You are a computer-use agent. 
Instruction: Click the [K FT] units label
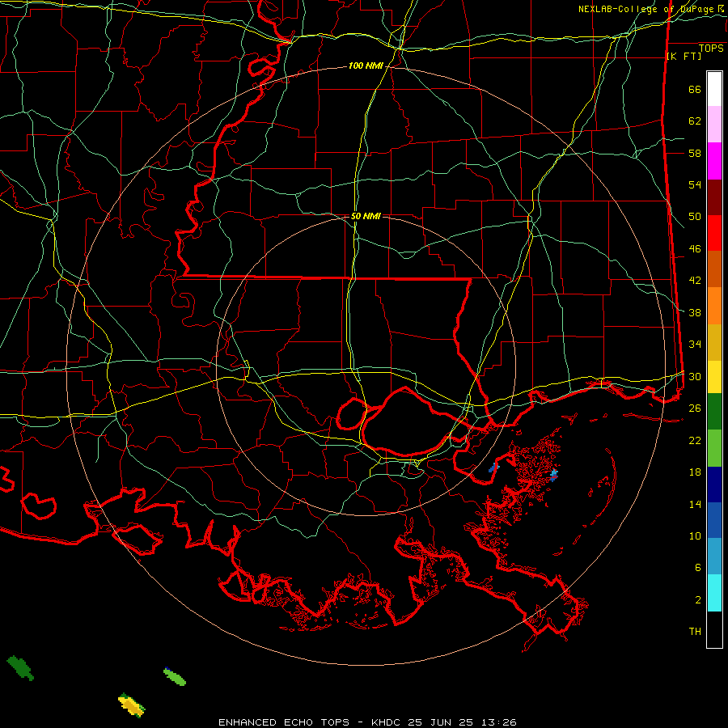(684, 56)
